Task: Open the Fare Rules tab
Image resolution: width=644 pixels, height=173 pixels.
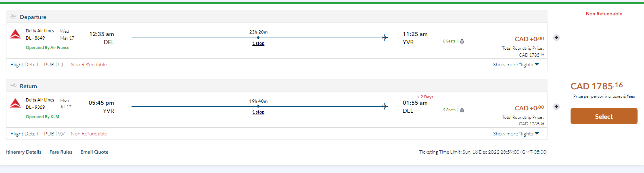Action: 61,152
